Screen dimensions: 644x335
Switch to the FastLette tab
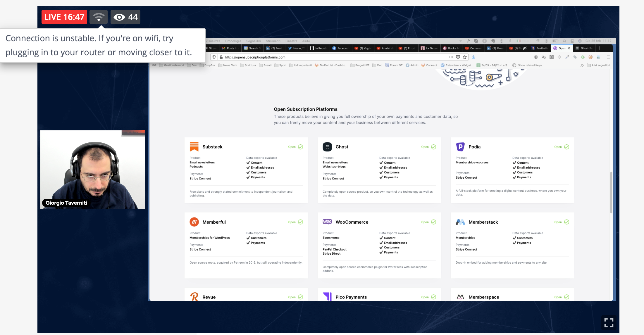[x=540, y=48]
